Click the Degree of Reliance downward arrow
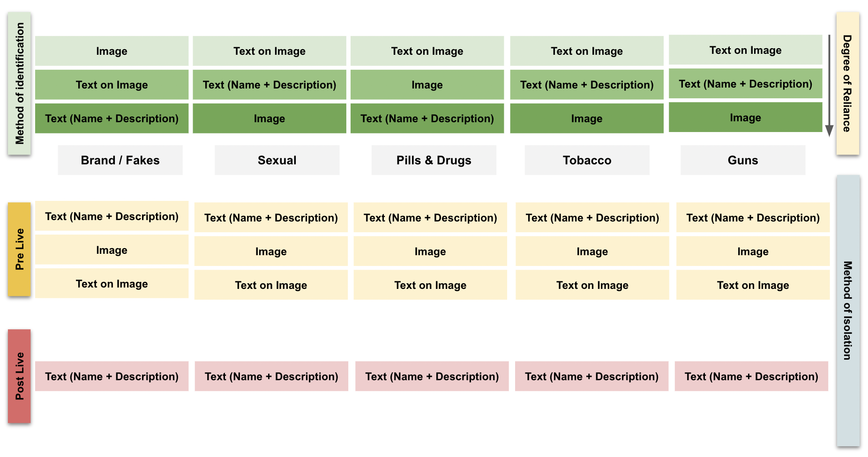The image size is (868, 457). (x=829, y=84)
